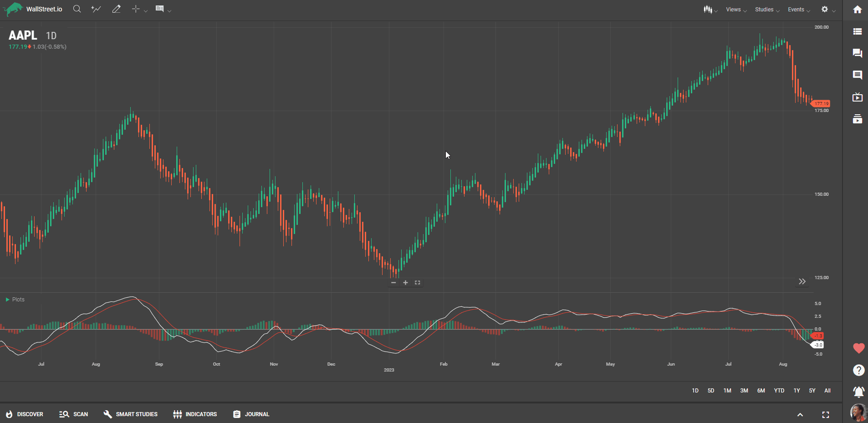The image size is (868, 423).
Task: Click the Journal button
Action: coord(251,414)
